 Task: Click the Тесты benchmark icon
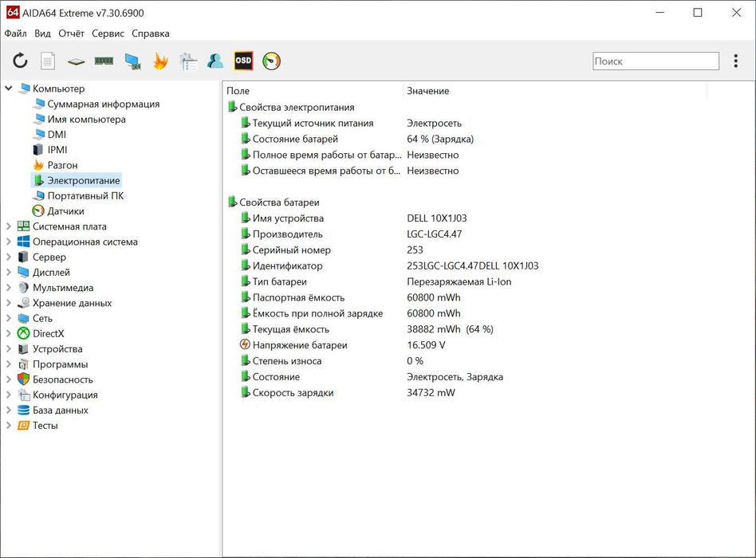23,426
